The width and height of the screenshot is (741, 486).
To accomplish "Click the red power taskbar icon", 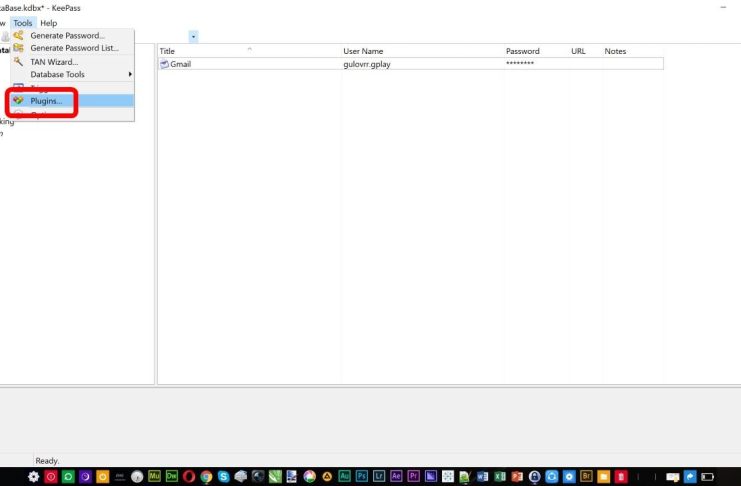I will (51, 477).
